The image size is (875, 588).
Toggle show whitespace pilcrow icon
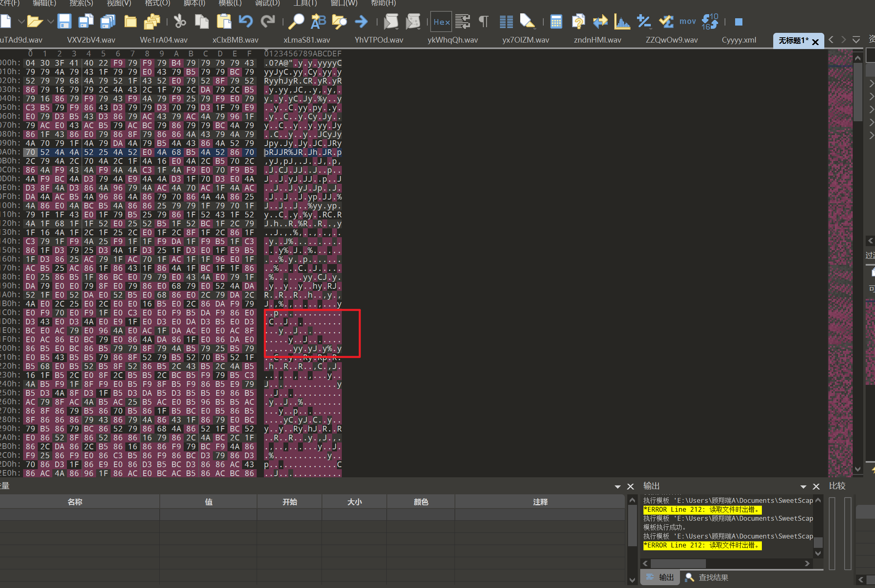pyautogui.click(x=484, y=21)
